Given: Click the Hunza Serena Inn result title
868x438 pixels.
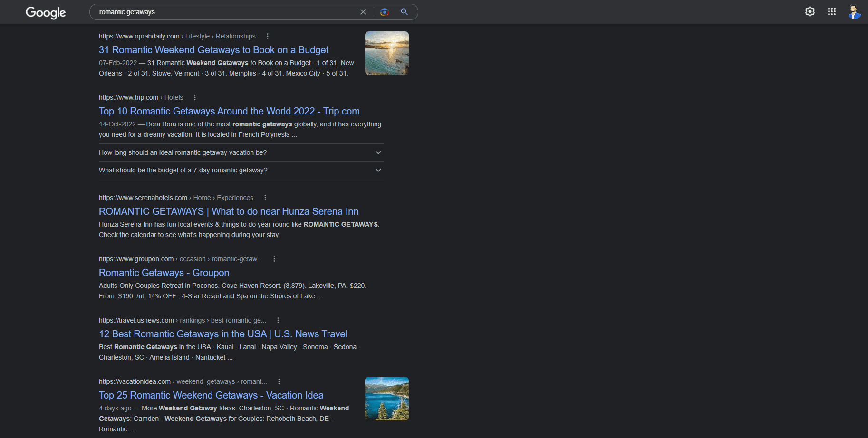Looking at the screenshot, I should pyautogui.click(x=228, y=211).
